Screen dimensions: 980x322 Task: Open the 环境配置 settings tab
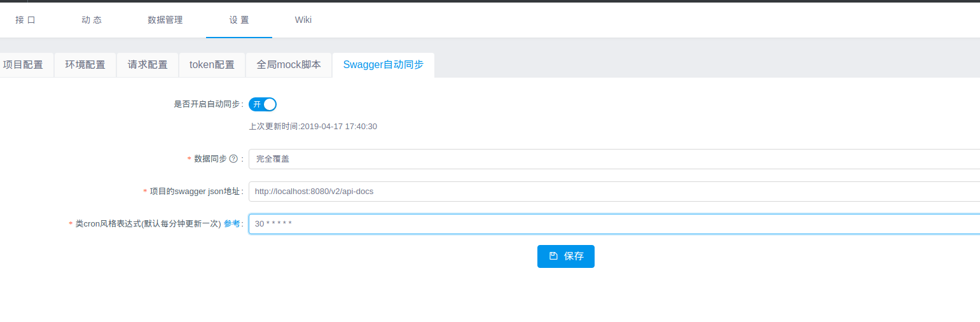[x=85, y=65]
